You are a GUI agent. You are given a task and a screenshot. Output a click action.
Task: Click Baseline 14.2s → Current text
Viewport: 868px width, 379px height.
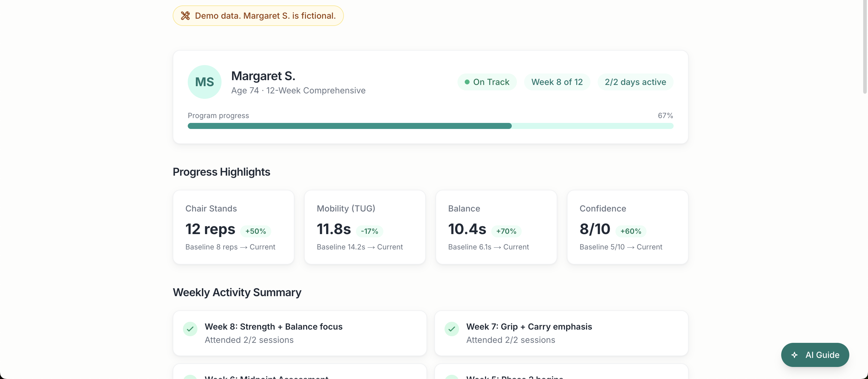tap(360, 247)
